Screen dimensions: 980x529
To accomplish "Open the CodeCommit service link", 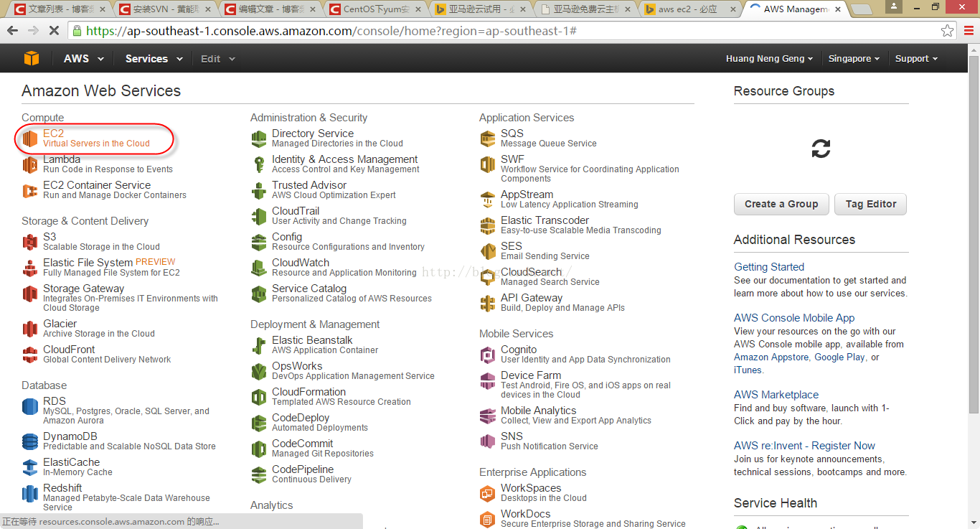I will pos(303,444).
